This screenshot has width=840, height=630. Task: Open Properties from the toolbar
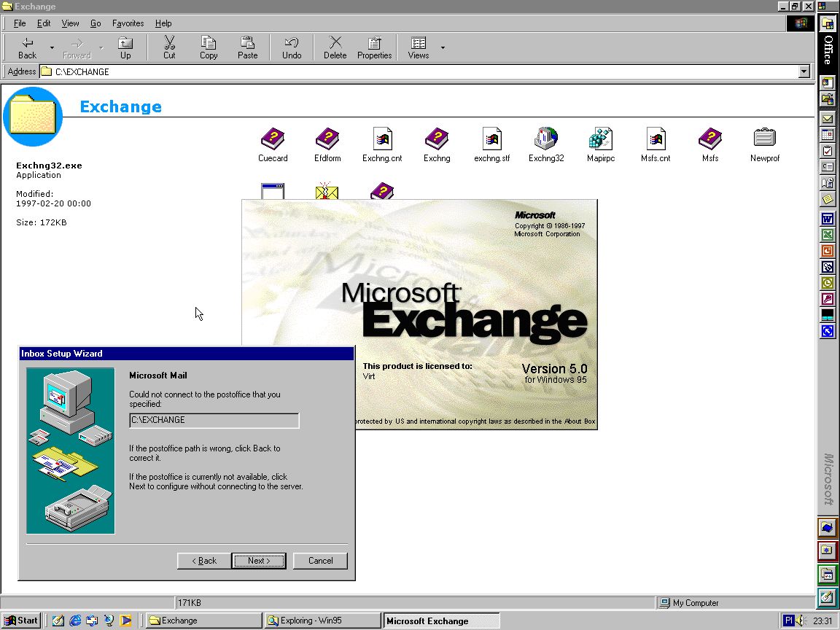[375, 47]
